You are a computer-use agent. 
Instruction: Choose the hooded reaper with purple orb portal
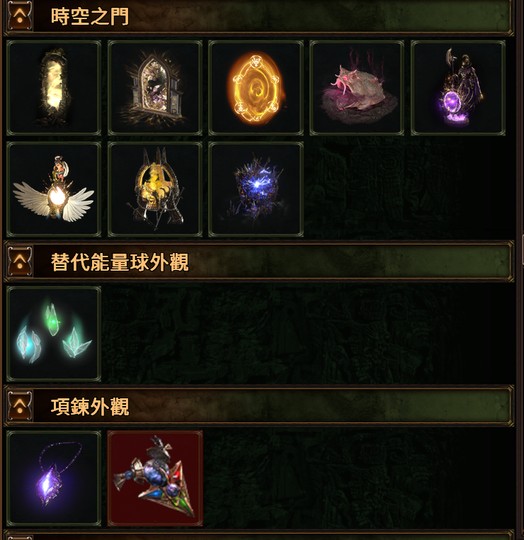[x=458, y=88]
